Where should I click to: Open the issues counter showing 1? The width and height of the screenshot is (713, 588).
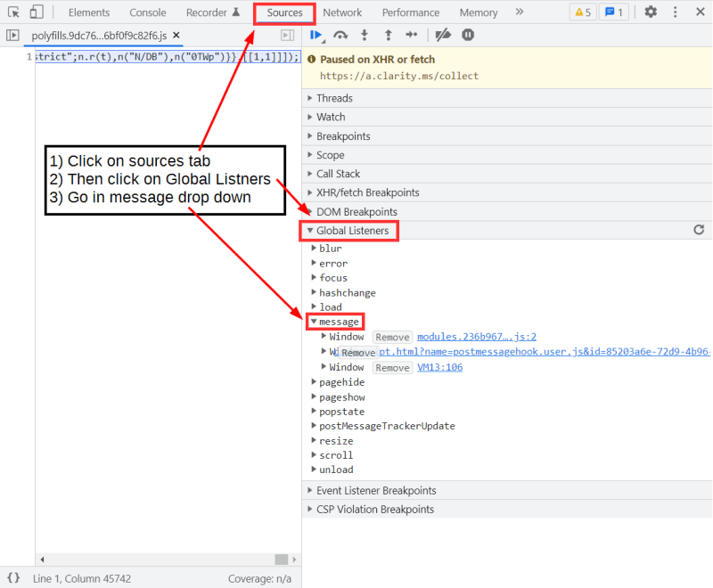(614, 12)
